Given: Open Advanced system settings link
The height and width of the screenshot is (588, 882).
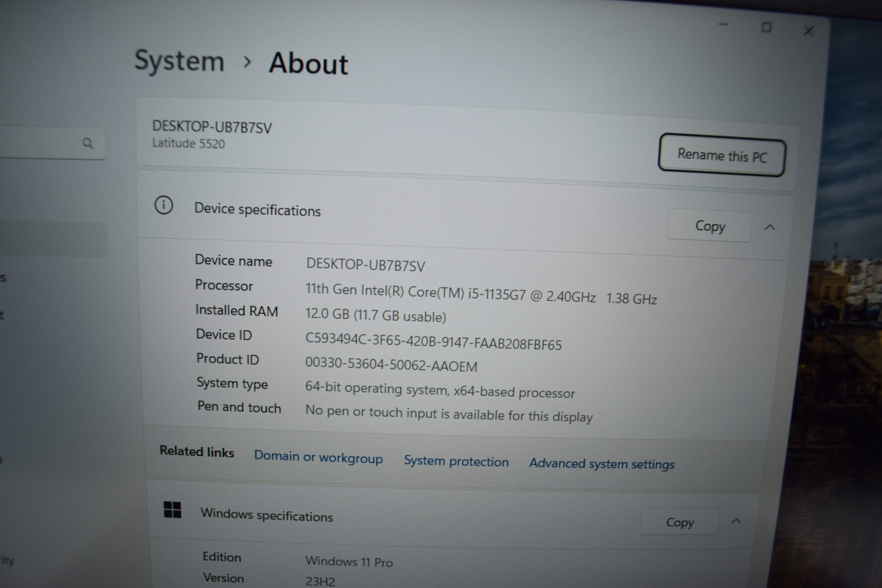Looking at the screenshot, I should tap(602, 464).
